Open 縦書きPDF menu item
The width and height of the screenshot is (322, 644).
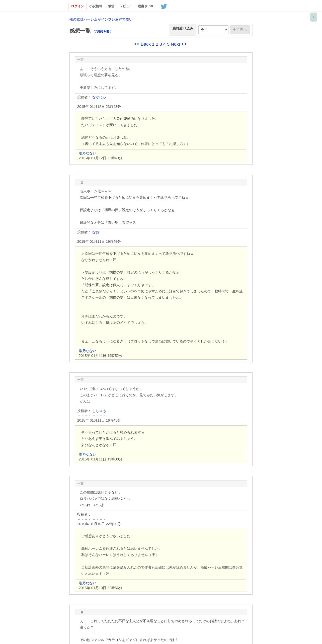(x=146, y=6)
